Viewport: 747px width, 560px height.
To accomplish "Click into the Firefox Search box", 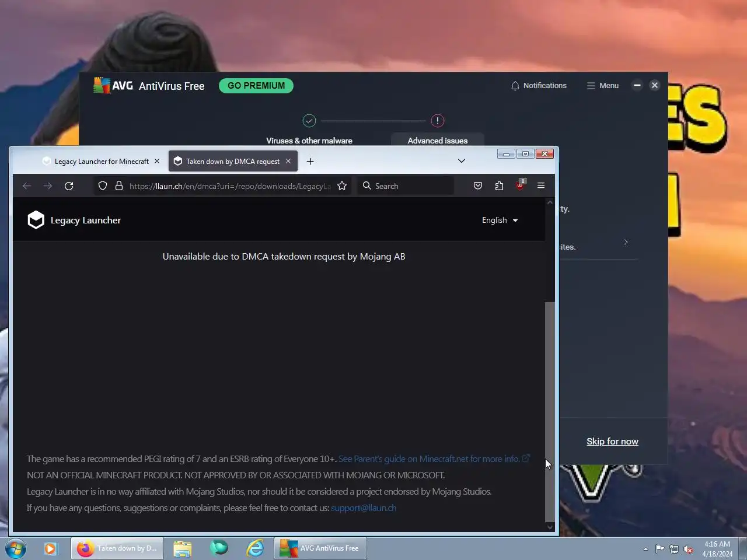I will pyautogui.click(x=406, y=186).
